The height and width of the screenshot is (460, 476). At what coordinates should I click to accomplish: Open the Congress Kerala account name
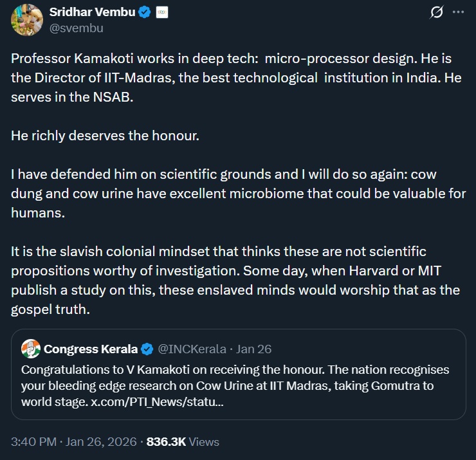(x=90, y=349)
